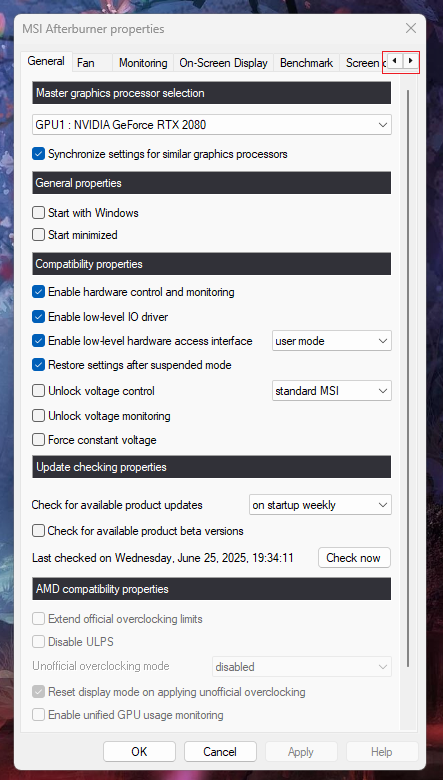Screen dimensions: 443x780
Task: Click the General properties section header
Action: [212, 183]
